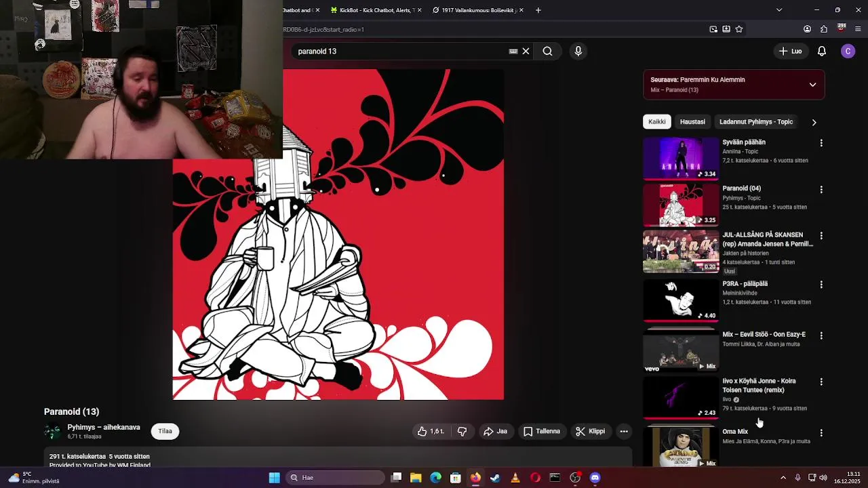Image resolution: width=868 pixels, height=488 pixels.
Task: Like the video with thumbs up
Action: pyautogui.click(x=431, y=431)
